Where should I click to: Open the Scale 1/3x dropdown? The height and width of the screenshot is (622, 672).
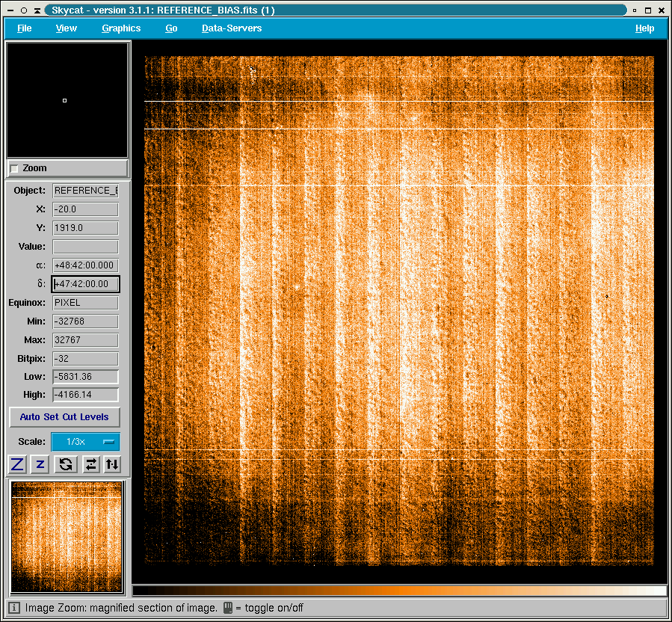coord(84,442)
